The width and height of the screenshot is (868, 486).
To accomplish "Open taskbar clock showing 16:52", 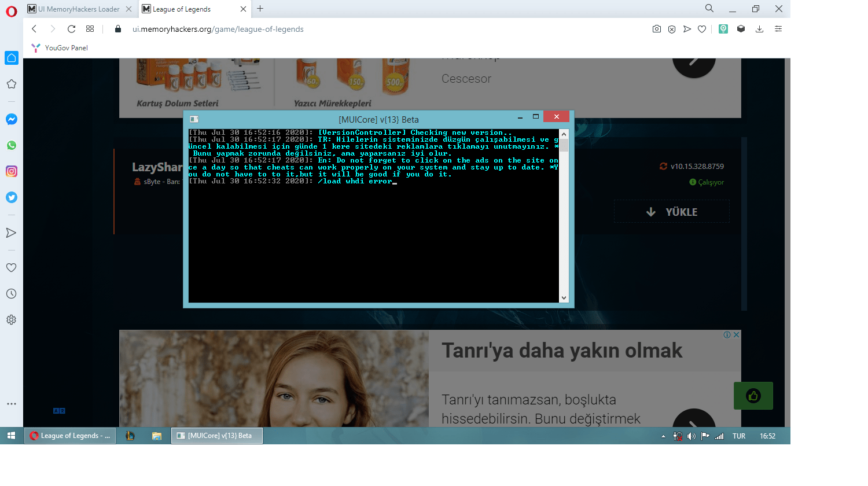I will [767, 436].
